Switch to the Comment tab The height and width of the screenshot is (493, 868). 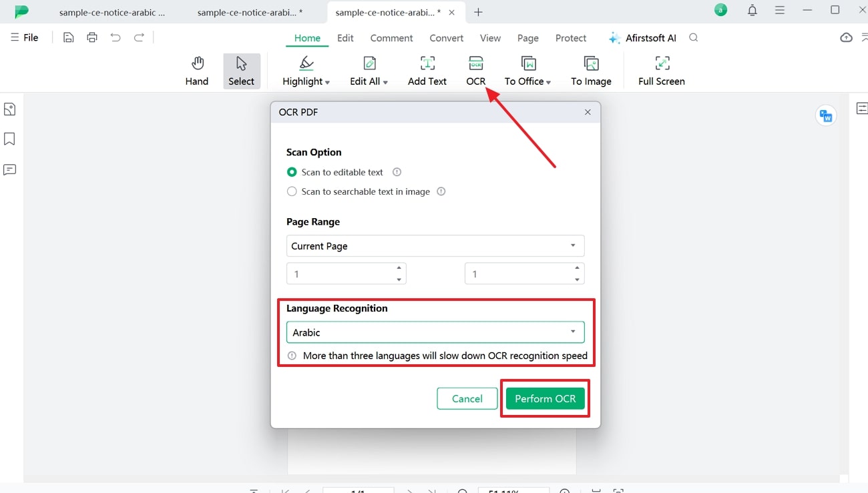(x=391, y=38)
